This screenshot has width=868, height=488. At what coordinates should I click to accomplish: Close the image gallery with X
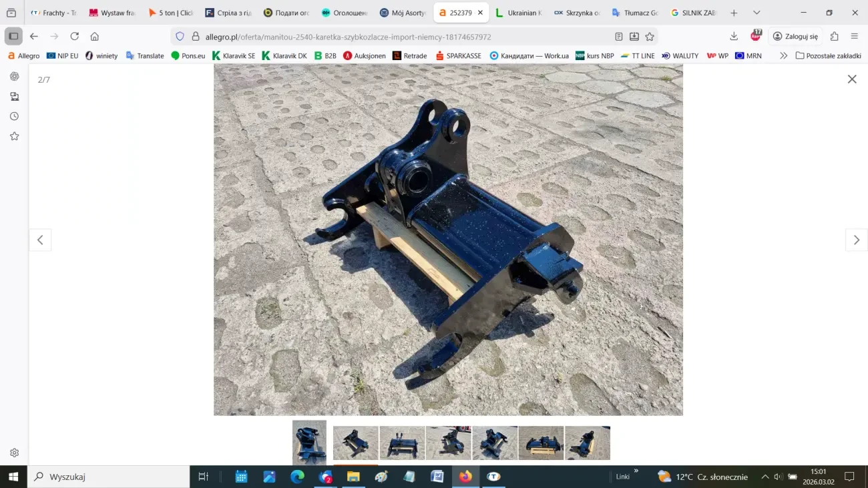pos(851,79)
